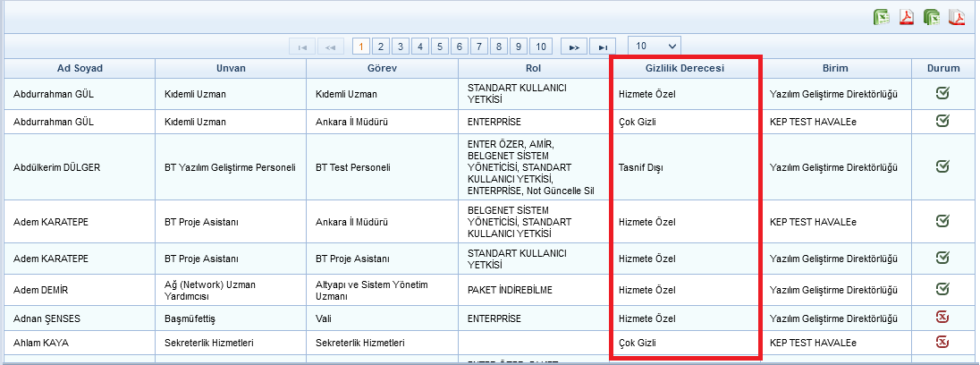Export current page to PDF (first red icon)
The width and height of the screenshot is (980, 365).
(906, 18)
